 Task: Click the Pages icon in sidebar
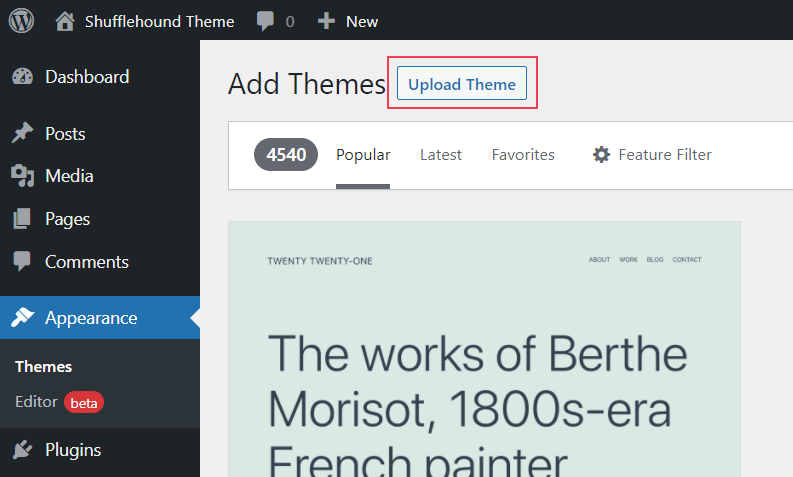22,219
